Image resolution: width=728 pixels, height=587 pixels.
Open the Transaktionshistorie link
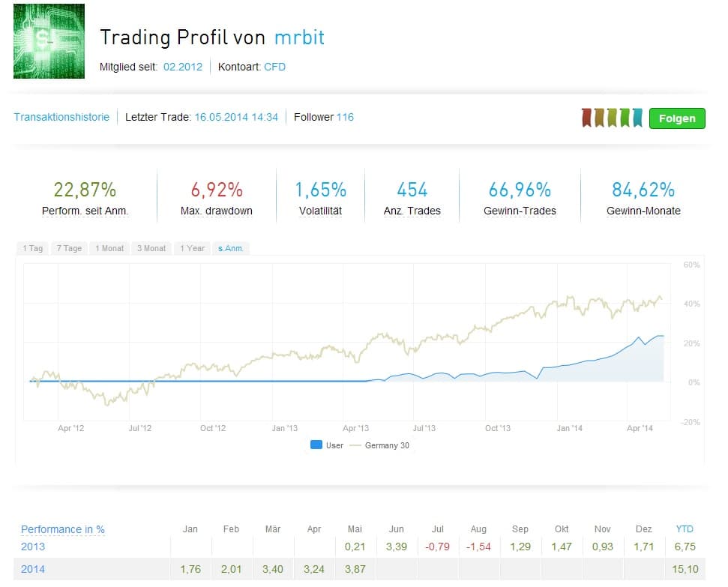coord(61,117)
